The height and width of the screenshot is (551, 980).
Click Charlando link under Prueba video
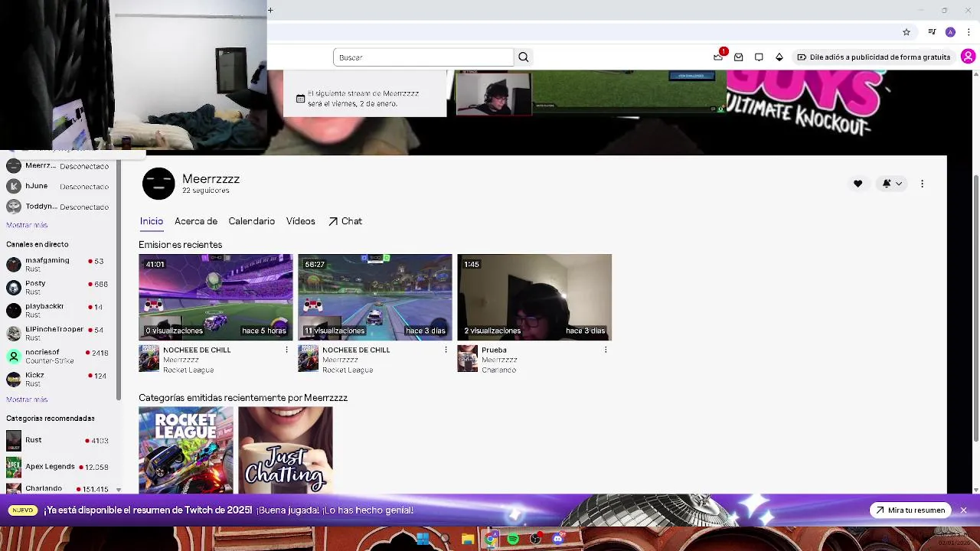tap(499, 370)
